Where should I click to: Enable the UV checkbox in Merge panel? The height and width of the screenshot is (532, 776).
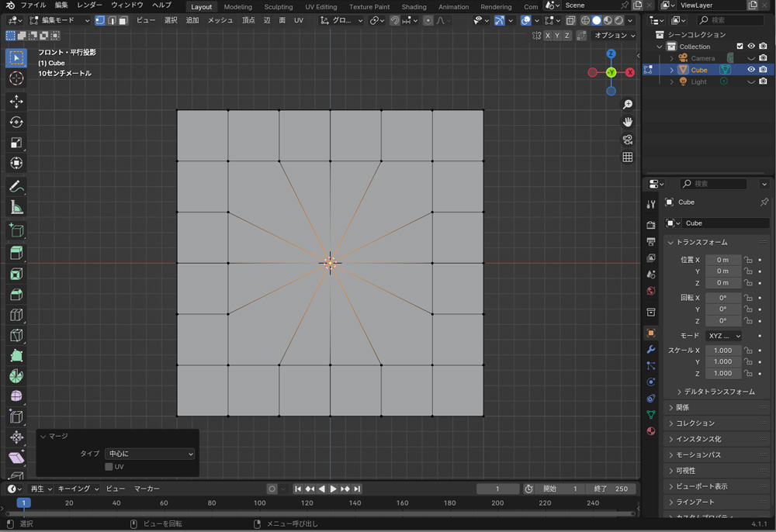(x=109, y=467)
